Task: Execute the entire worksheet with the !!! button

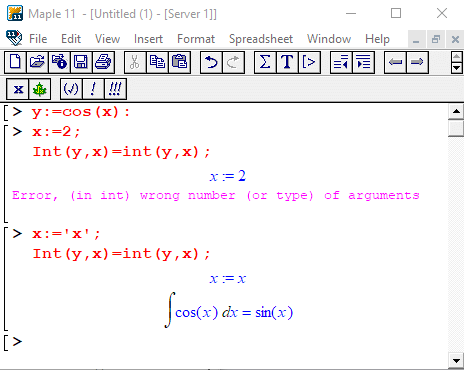Action: tap(115, 89)
